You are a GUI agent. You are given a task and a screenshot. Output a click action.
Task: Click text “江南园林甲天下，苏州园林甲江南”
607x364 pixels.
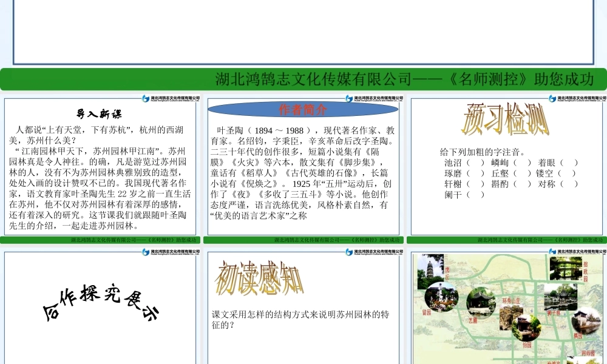tap(89, 151)
